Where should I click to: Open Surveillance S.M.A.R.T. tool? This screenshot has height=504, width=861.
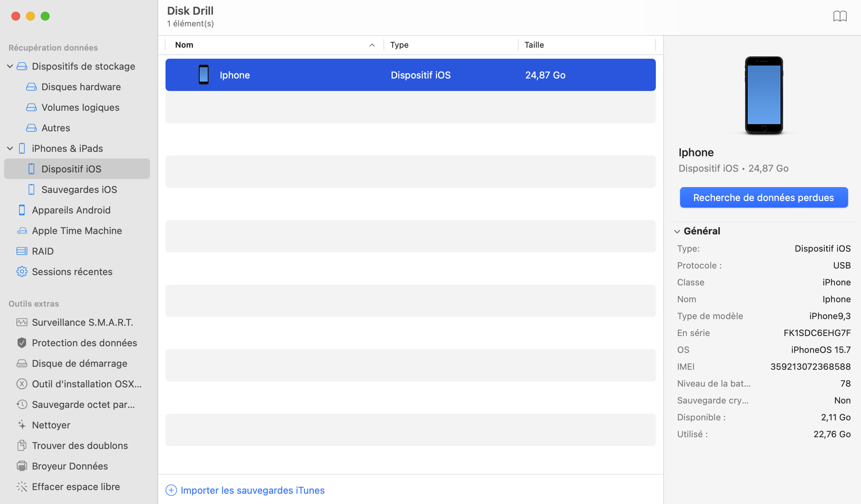click(x=83, y=322)
